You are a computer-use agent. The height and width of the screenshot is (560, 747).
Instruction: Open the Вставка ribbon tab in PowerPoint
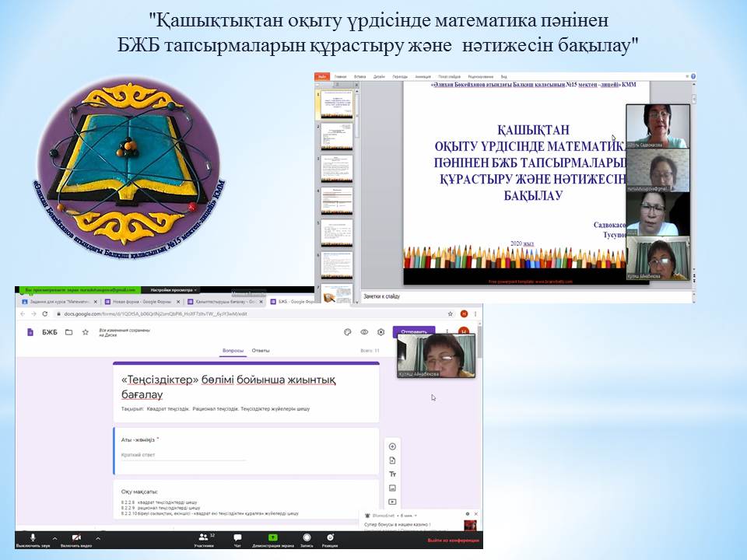click(359, 77)
